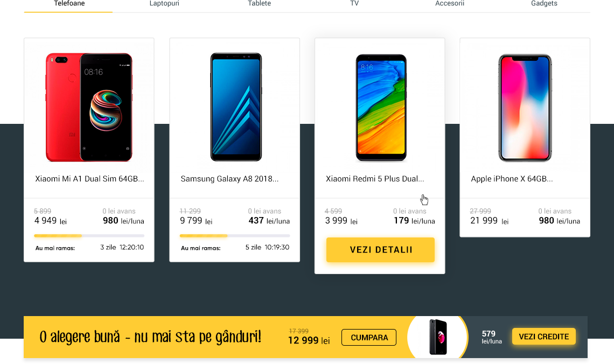The height and width of the screenshot is (364, 614).
Task: Open the Telefoane tab
Action: point(69,4)
